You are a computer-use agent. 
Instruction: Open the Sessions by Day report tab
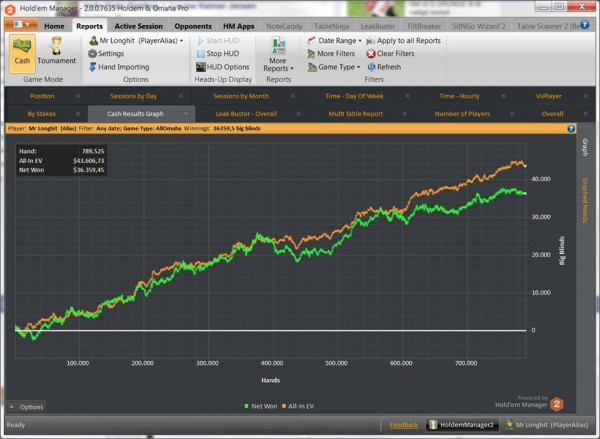click(x=134, y=96)
